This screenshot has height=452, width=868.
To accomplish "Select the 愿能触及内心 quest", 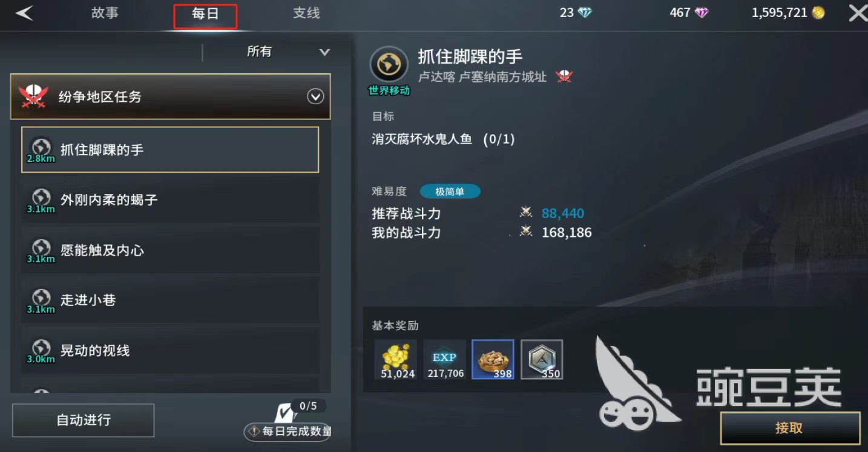I will click(x=170, y=250).
